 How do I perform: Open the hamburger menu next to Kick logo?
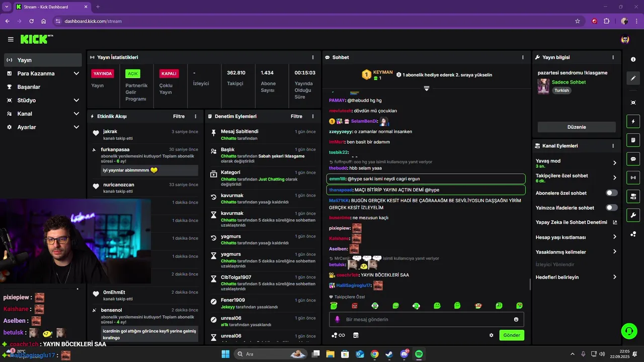(11, 39)
